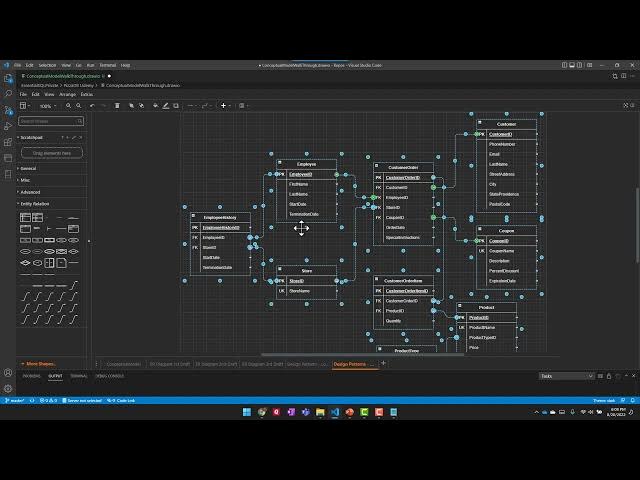Open the Run and Debug view
640x480 pixels.
8,126
